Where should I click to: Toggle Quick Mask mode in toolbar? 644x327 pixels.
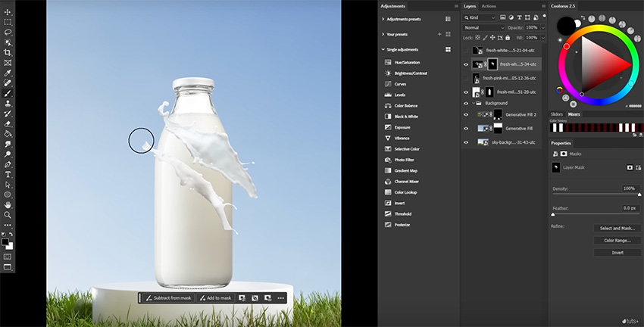[x=8, y=257]
